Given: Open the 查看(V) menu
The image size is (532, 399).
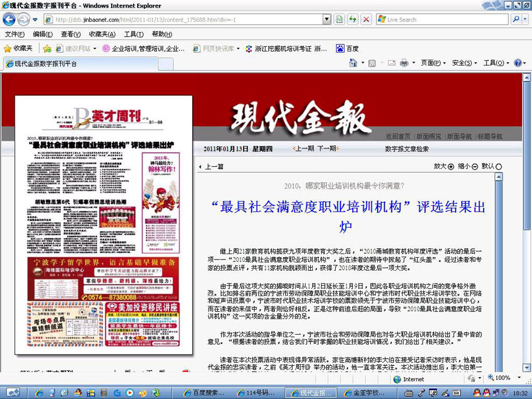Looking at the screenshot, I should 70,34.
